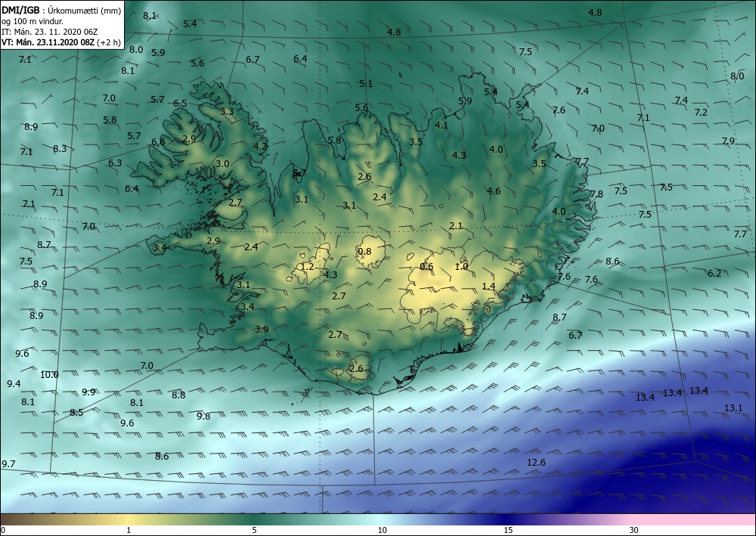Click the map value "3.9"
The width and height of the screenshot is (756, 536).
click(262, 329)
